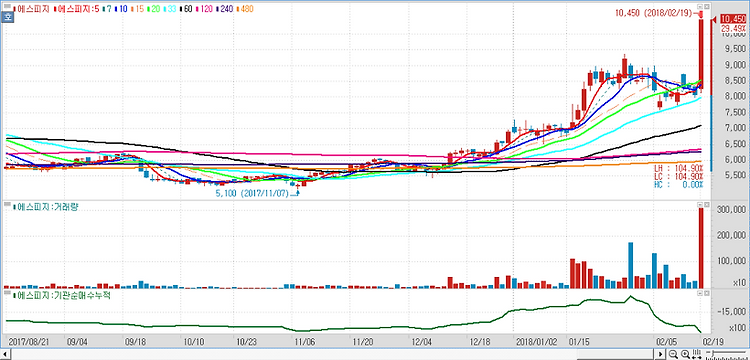
Task: Click the red current price arrow marker
Action: (713, 20)
